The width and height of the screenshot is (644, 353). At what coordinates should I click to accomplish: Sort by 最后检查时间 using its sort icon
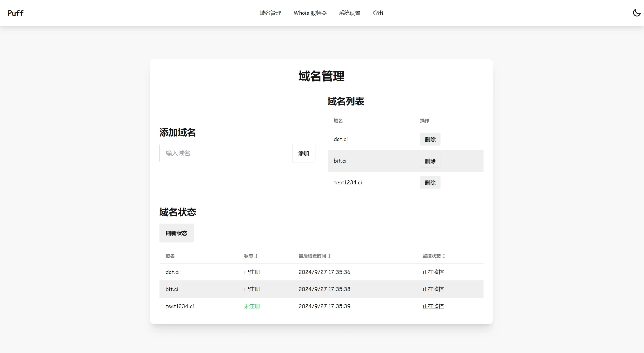[x=329, y=256]
